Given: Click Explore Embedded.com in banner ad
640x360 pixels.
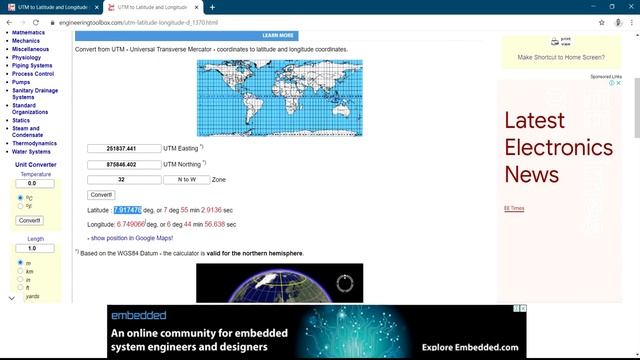Looking at the screenshot, I should 470,347.
